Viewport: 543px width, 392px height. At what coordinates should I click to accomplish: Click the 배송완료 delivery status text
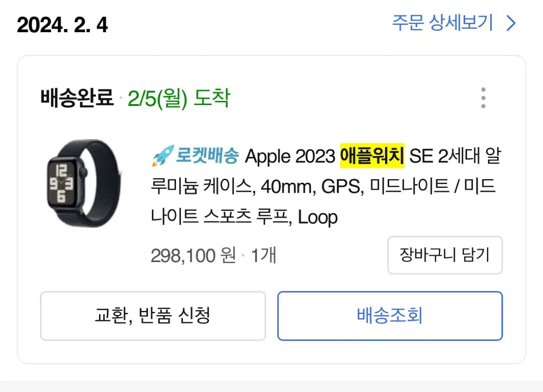tap(77, 98)
